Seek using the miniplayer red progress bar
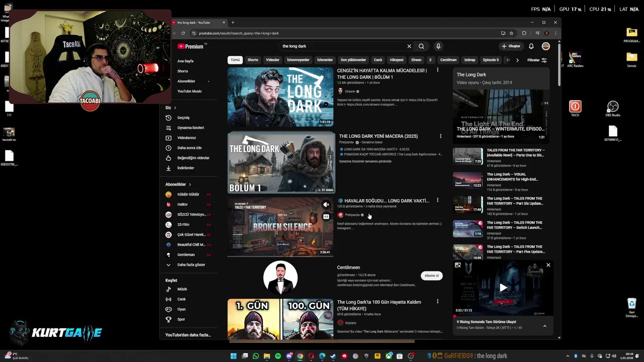The height and width of the screenshot is (362, 644). click(503, 316)
